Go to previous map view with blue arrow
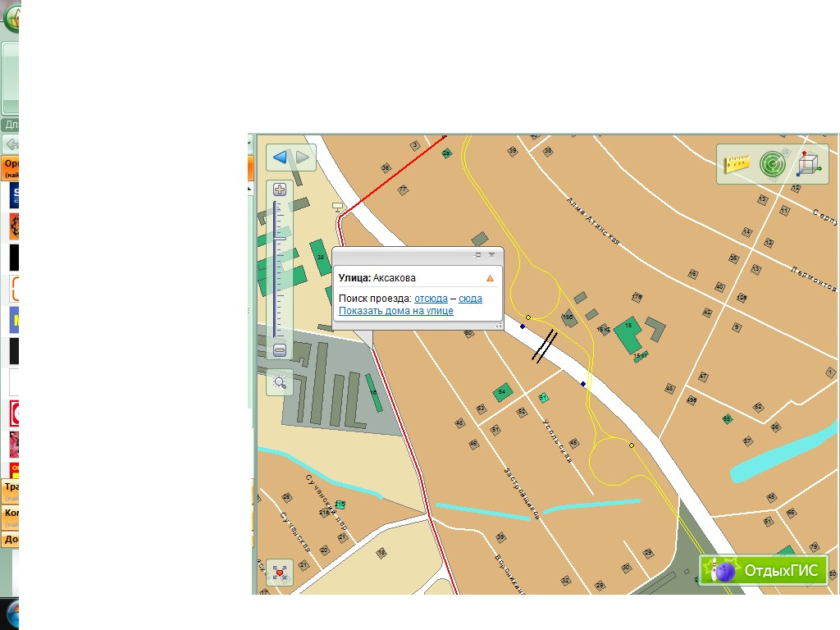The height and width of the screenshot is (630, 840). point(280,157)
